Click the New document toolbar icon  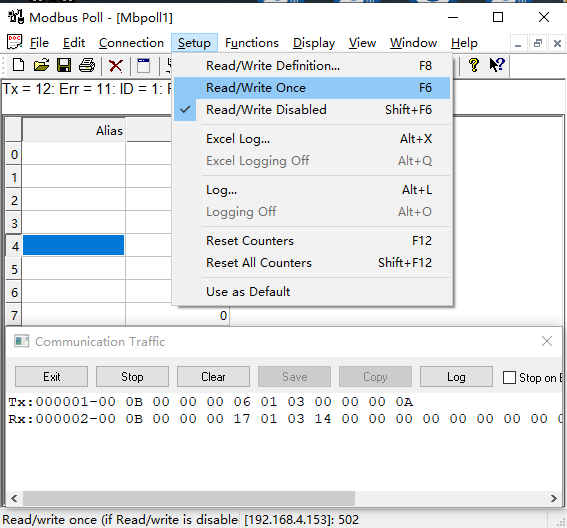18,65
